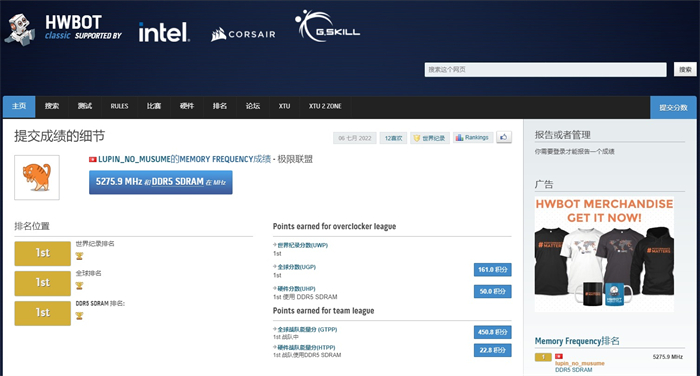
Task: Open the Rankings chart button
Action: (x=473, y=138)
